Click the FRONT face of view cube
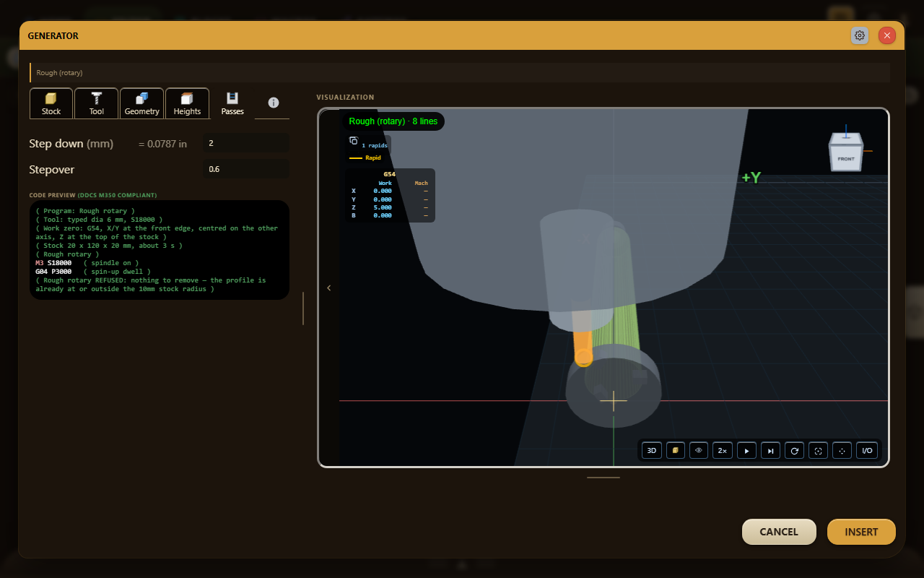The height and width of the screenshot is (578, 924). click(x=845, y=159)
